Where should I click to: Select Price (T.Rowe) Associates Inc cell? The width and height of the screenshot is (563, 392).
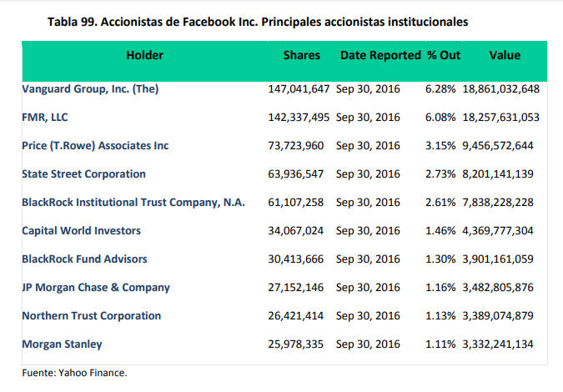tap(95, 146)
